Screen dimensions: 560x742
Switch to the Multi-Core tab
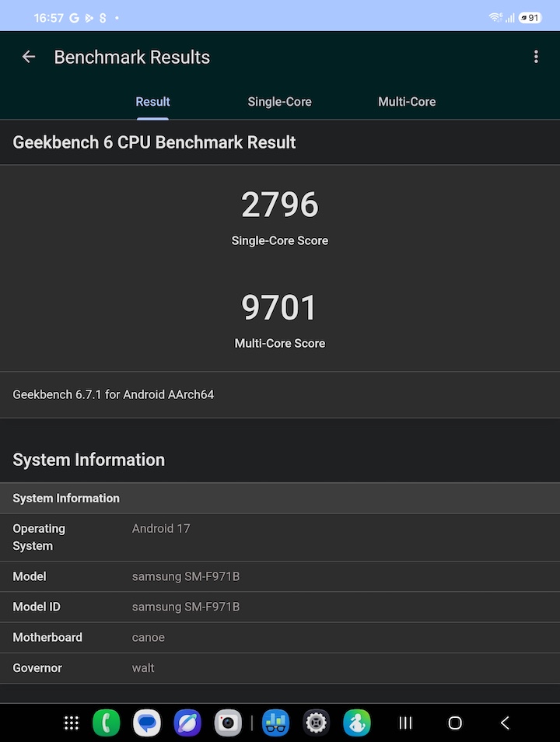[407, 102]
